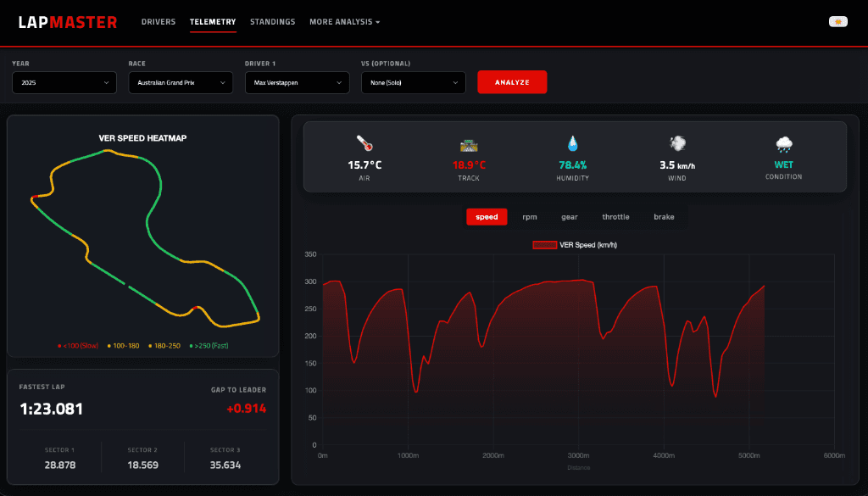This screenshot has width=868, height=496.
Task: Toggle the throttle telemetry channel
Action: [615, 217]
